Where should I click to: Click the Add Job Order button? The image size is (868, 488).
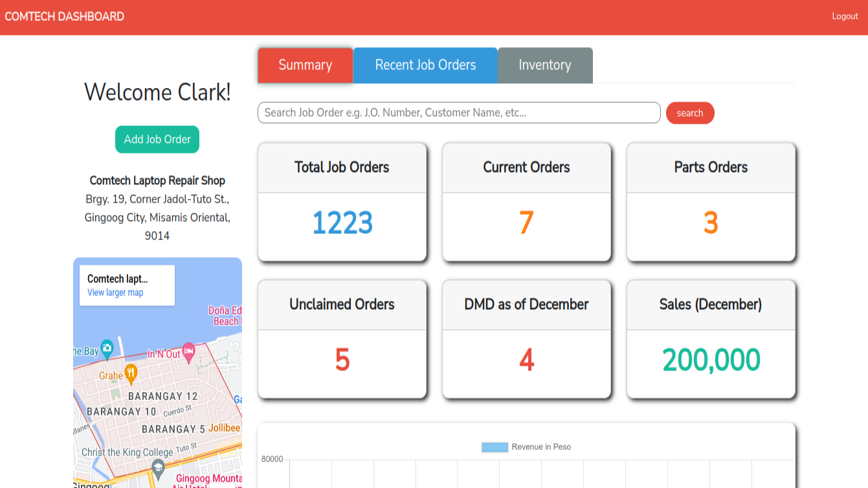coord(157,139)
